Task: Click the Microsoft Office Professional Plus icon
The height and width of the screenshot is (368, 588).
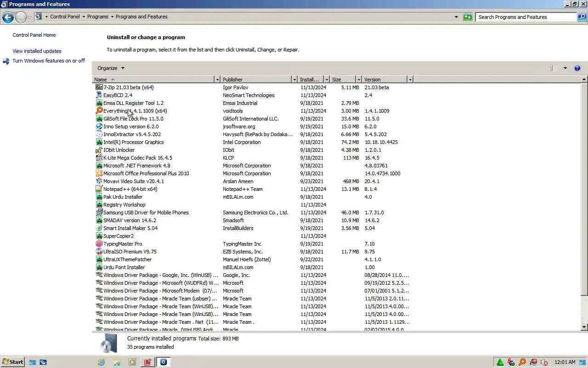Action: [99, 173]
